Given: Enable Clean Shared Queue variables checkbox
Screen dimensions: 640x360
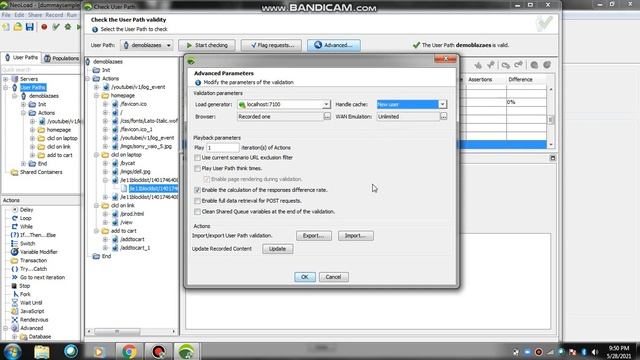Looking at the screenshot, I should pos(198,211).
